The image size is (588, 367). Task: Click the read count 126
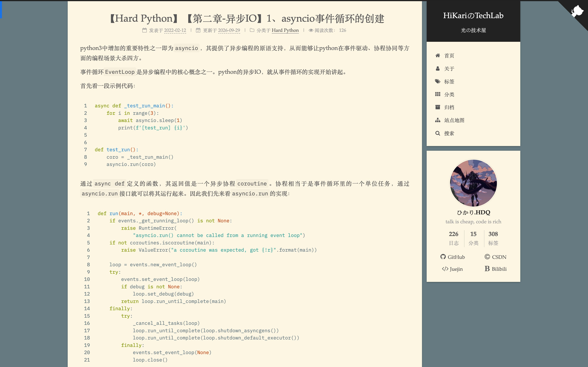click(342, 30)
